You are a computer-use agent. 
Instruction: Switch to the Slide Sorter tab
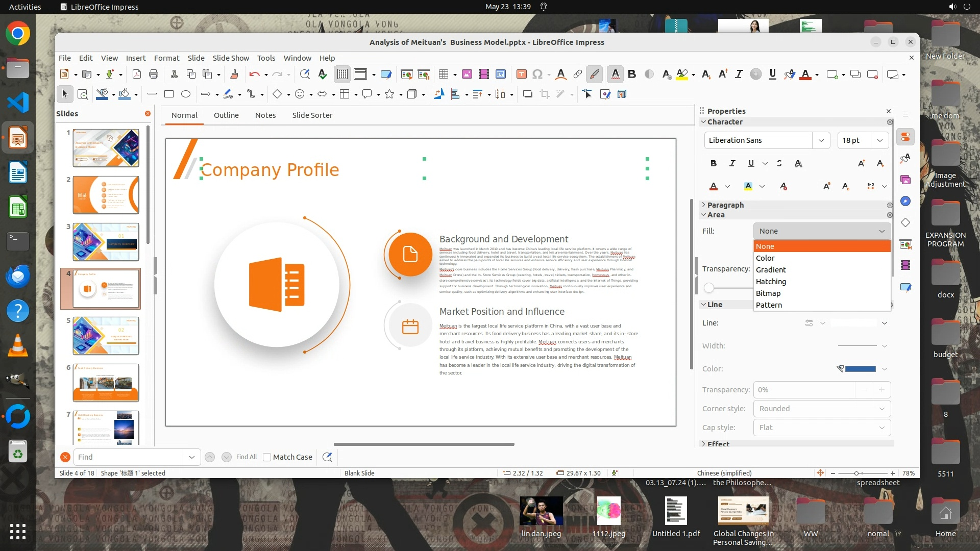pos(312,115)
